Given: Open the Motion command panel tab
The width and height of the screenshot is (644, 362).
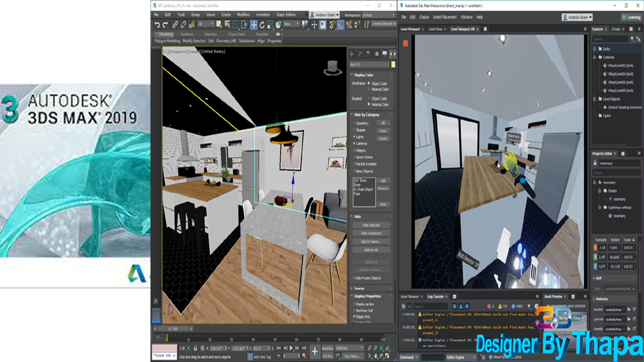Looking at the screenshot, I should click(376, 54).
